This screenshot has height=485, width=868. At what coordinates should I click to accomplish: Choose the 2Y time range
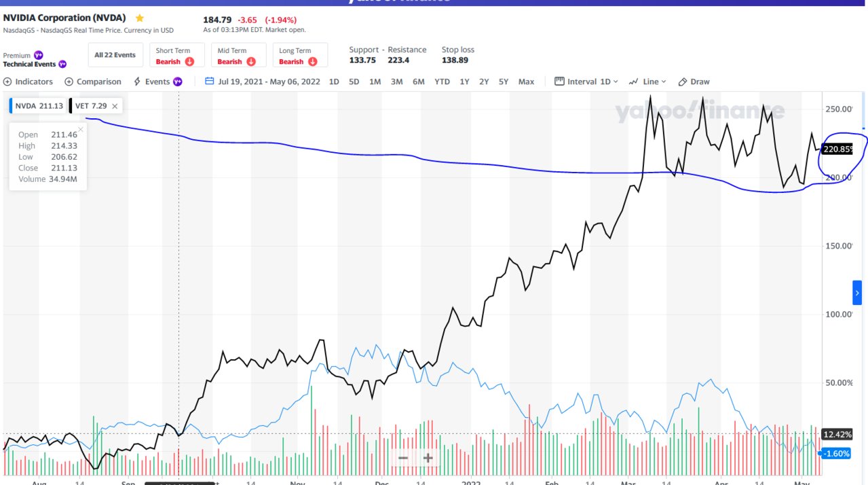click(x=484, y=82)
